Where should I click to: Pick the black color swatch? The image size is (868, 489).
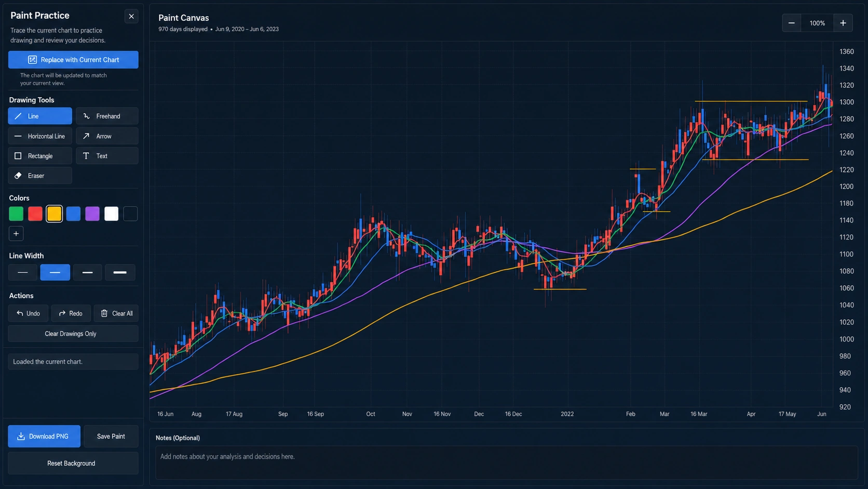(x=130, y=214)
